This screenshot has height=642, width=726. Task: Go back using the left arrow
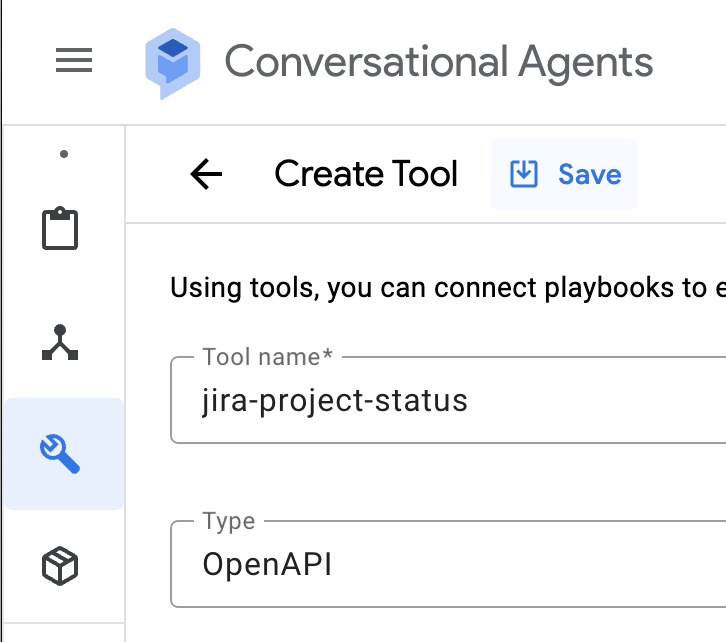pyautogui.click(x=206, y=175)
